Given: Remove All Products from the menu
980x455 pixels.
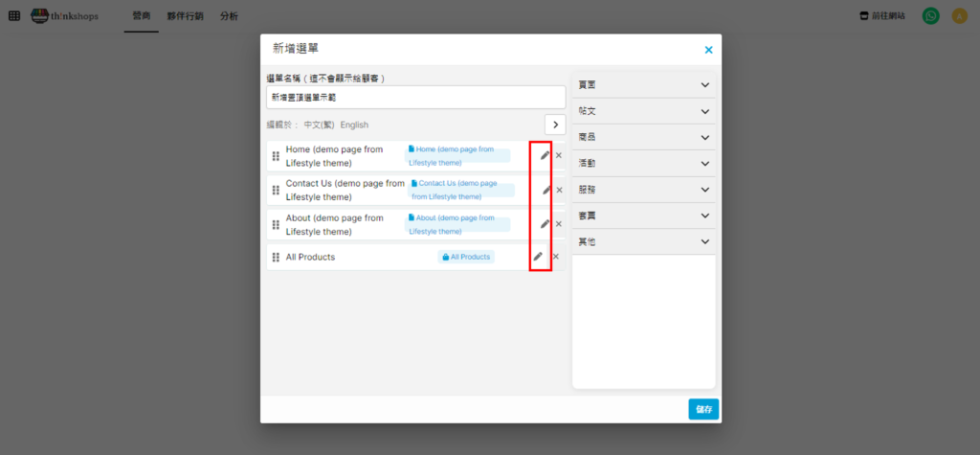Looking at the screenshot, I should pyautogui.click(x=555, y=257).
